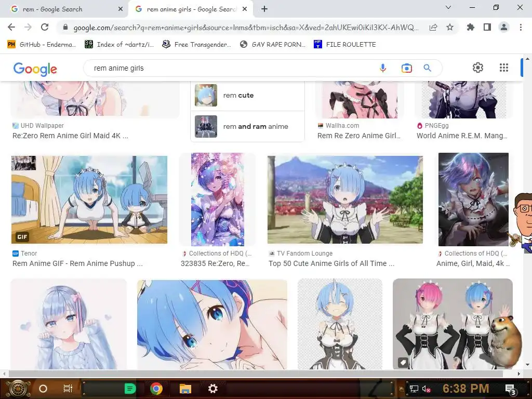Click the horizontal scrollbar right arrow
This screenshot has width=532, height=399.
click(x=518, y=374)
